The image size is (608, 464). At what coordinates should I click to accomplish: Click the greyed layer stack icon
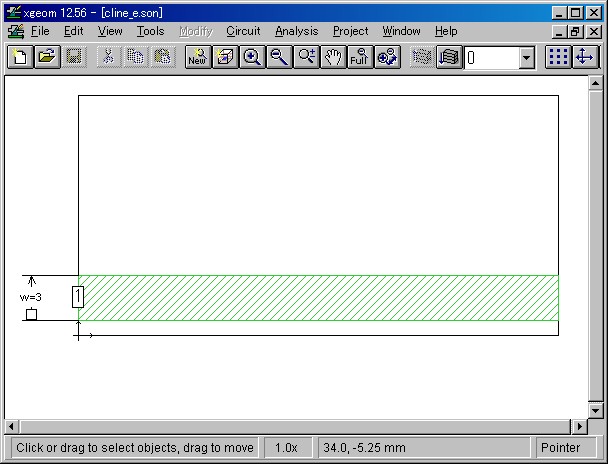(422, 57)
